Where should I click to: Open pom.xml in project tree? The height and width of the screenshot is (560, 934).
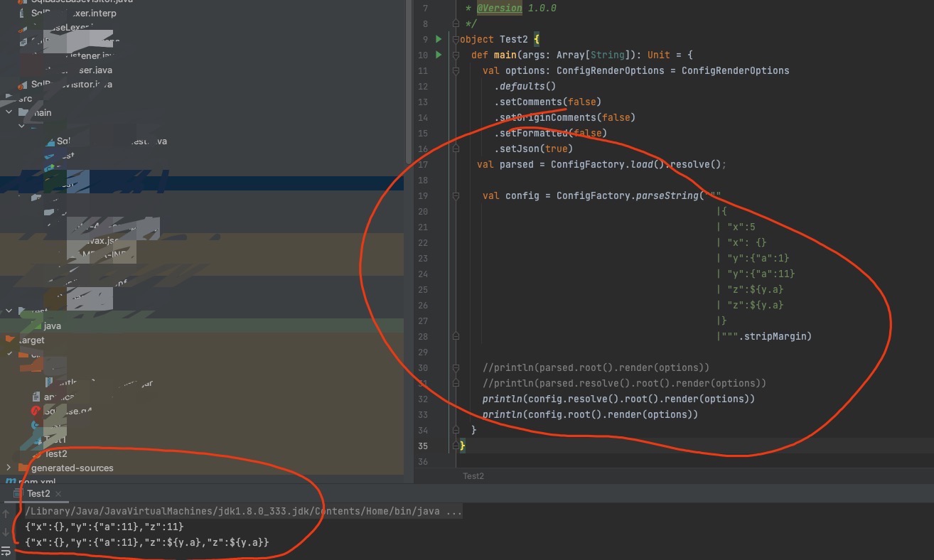[x=38, y=482]
